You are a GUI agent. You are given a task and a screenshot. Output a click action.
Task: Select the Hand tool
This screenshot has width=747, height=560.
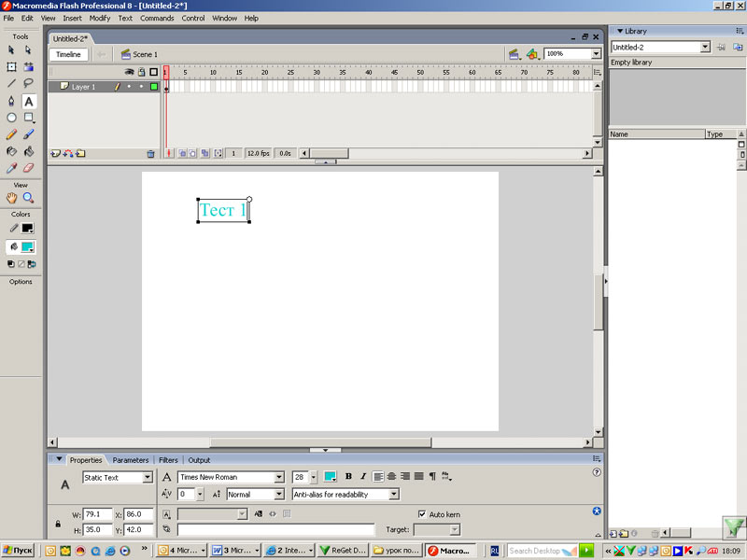tap(12, 198)
